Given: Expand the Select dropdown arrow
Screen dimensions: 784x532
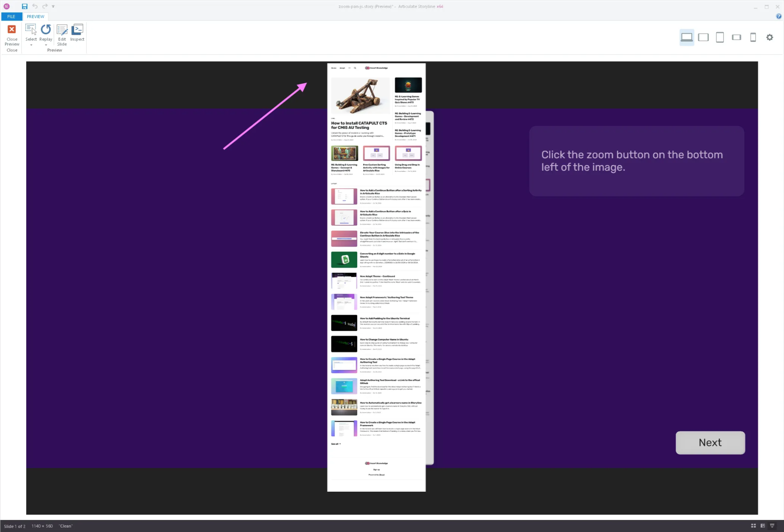Looking at the screenshot, I should (31, 45).
